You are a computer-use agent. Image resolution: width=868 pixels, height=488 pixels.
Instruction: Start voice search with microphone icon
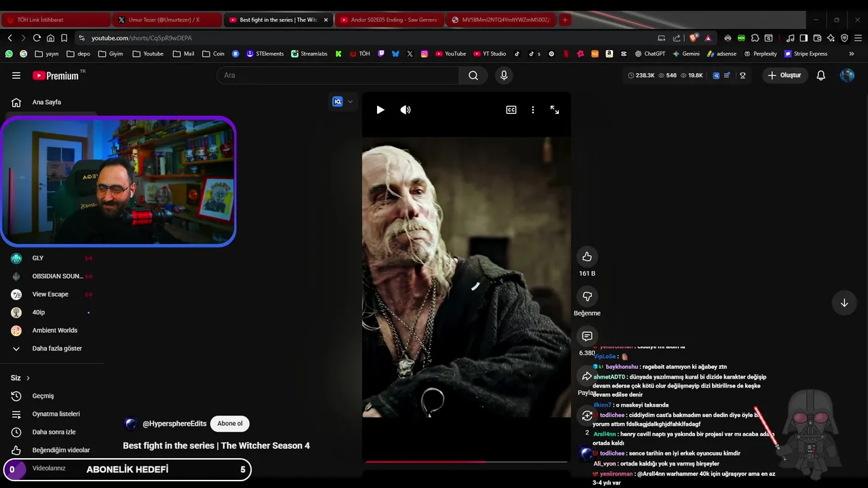[x=504, y=75]
